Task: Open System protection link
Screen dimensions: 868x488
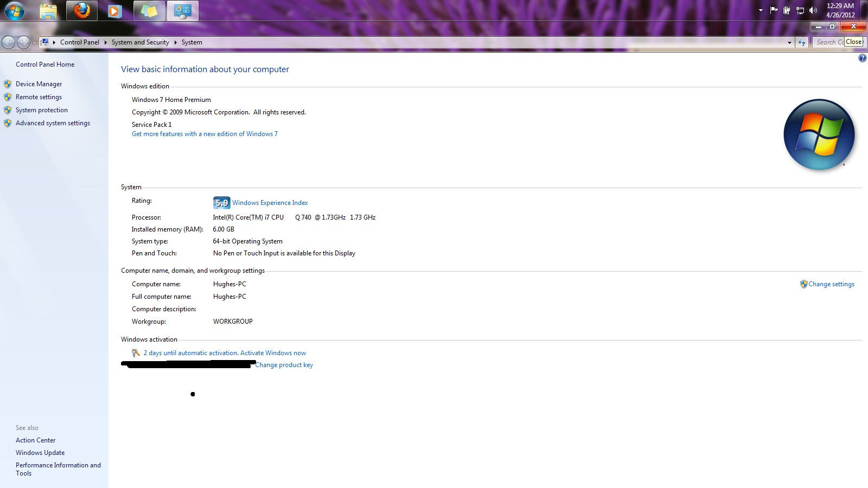Action: 42,110
